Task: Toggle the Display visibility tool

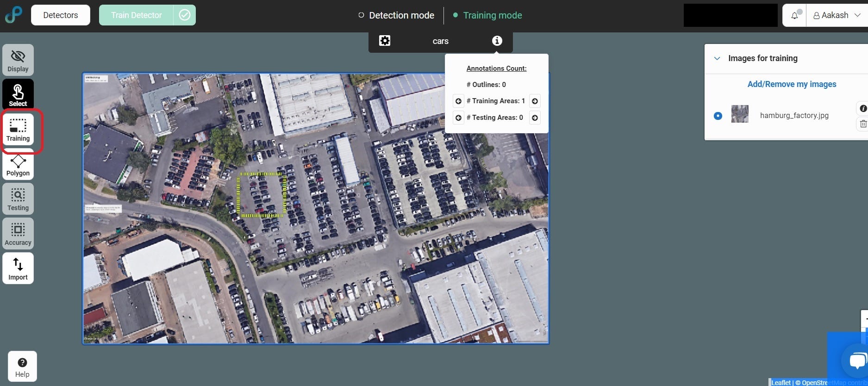Action: (18, 60)
